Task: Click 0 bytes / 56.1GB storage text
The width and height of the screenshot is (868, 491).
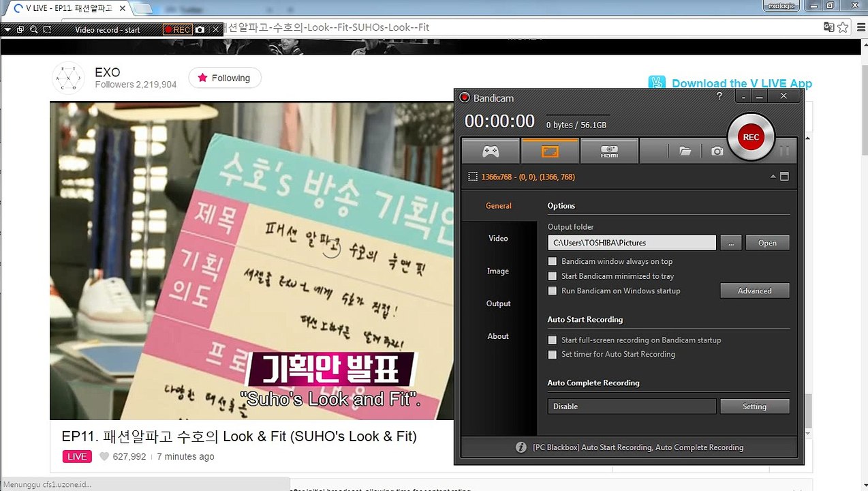Action: click(576, 125)
